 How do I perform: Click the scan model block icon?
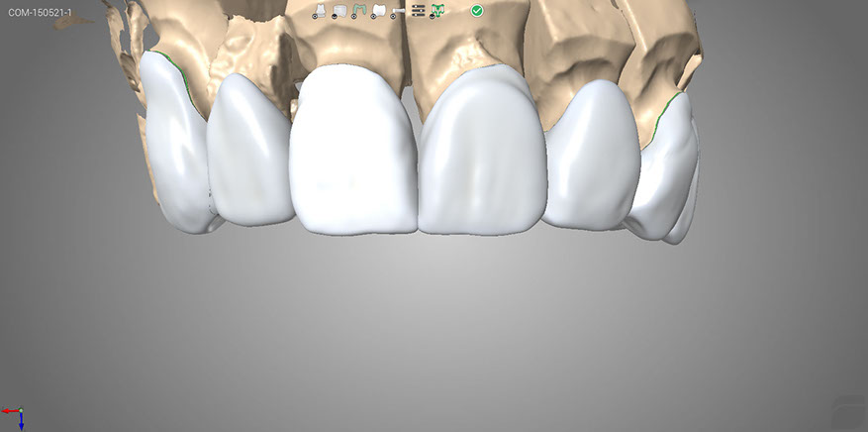pyautogui.click(x=339, y=10)
